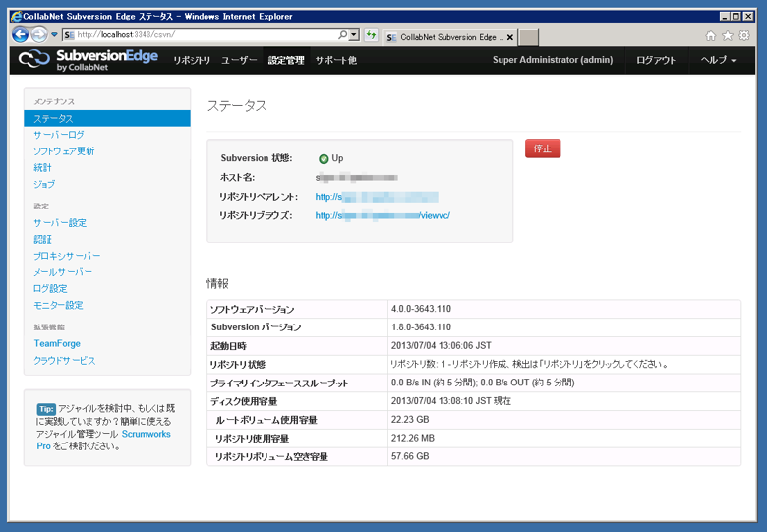Click the start time 2013/07/04 13:06:06 JST

tap(442, 346)
